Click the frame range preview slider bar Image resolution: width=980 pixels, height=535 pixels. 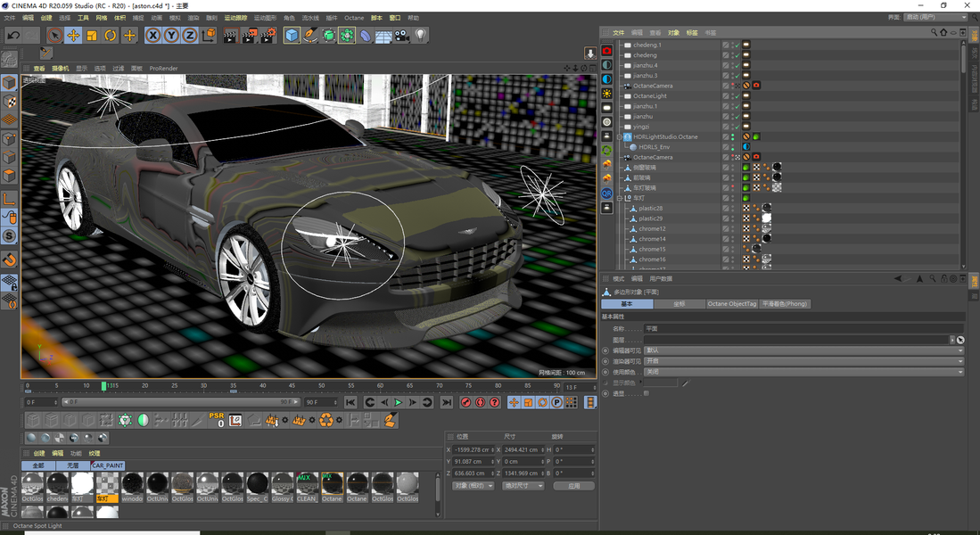point(181,402)
